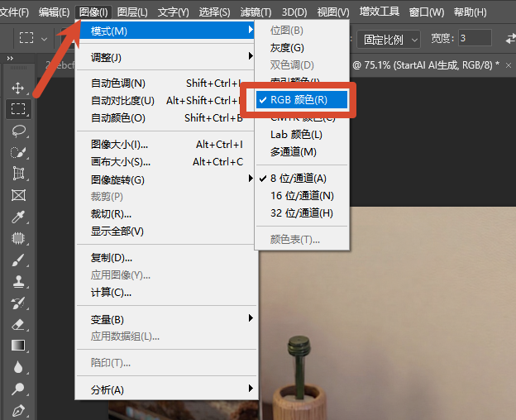Close the document tab with X
Image resolution: width=516 pixels, height=420 pixels.
(x=509, y=65)
